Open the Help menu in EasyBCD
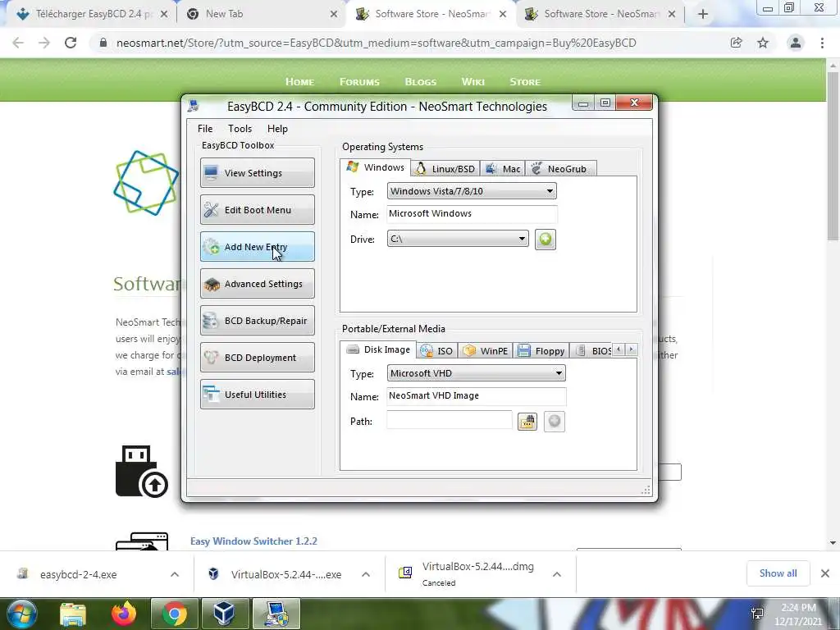This screenshot has width=840, height=630. click(x=277, y=129)
